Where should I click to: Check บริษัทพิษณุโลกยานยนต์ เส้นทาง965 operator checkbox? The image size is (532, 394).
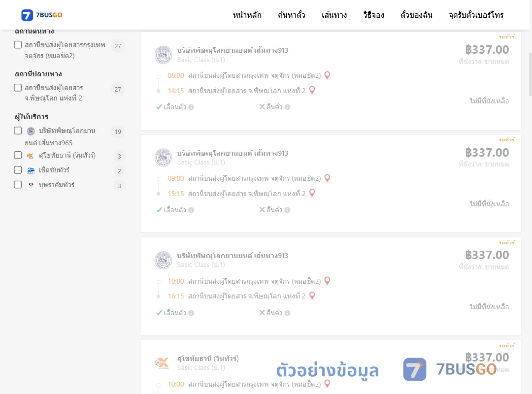pyautogui.click(x=18, y=131)
